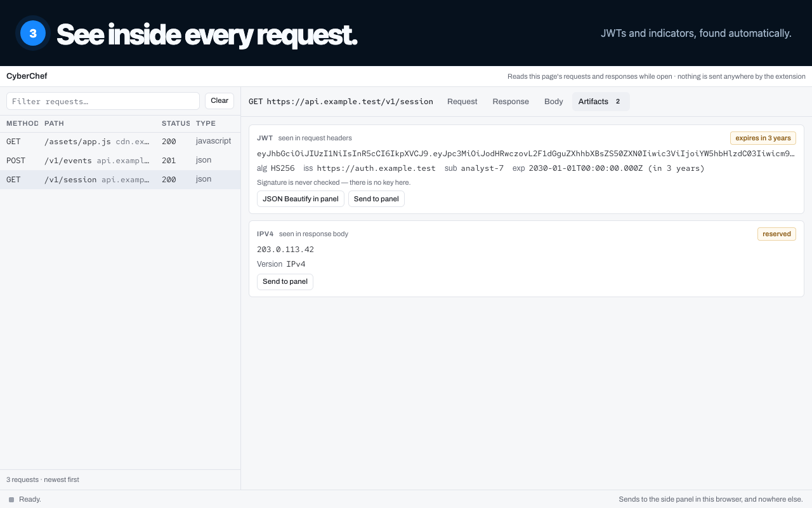
Task: Switch to the Body tab
Action: coord(554,102)
